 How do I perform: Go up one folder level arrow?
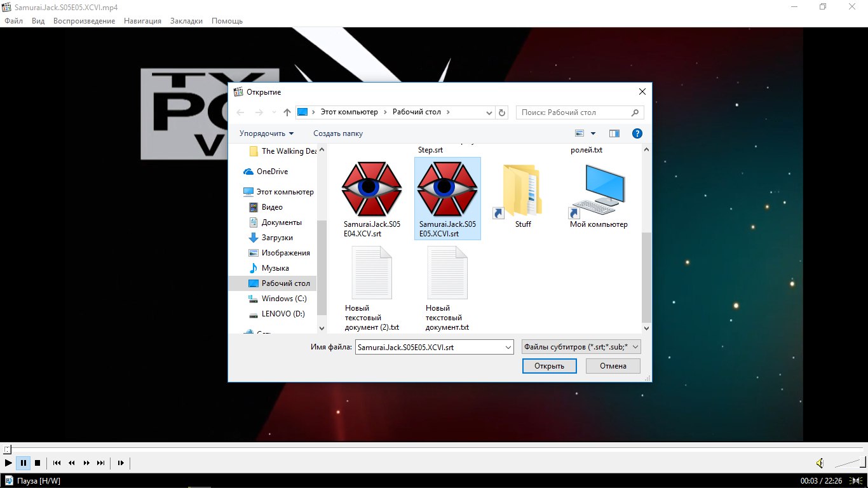point(287,112)
